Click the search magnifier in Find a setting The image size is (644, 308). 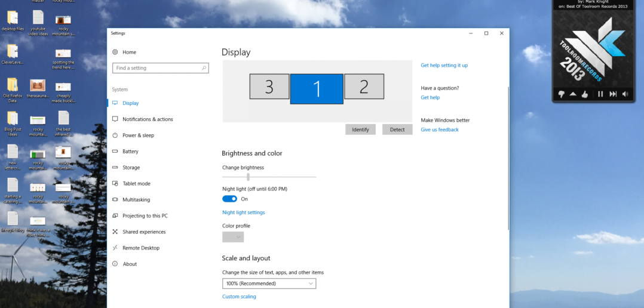(x=204, y=68)
